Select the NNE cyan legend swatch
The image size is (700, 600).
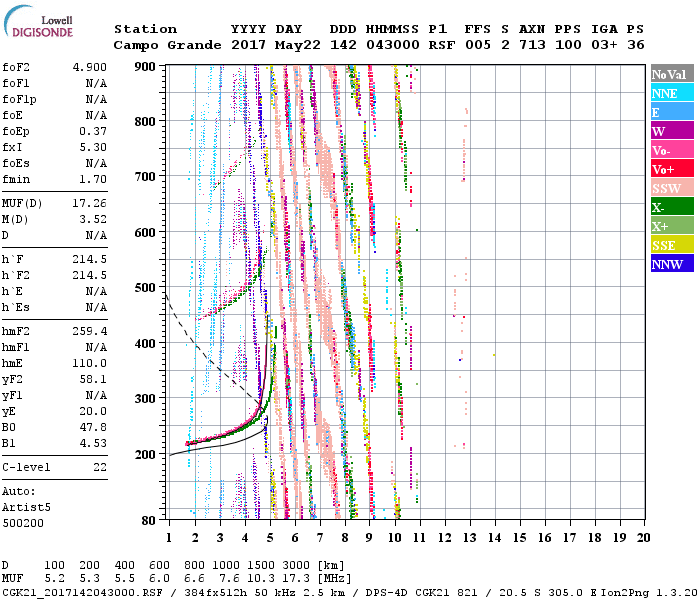pos(672,93)
